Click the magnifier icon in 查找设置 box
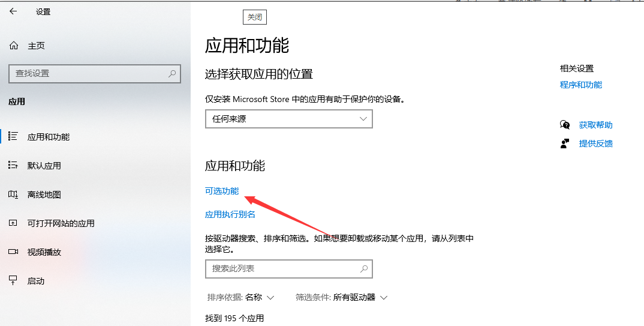Screen dimensions: 644x326 tap(172, 73)
